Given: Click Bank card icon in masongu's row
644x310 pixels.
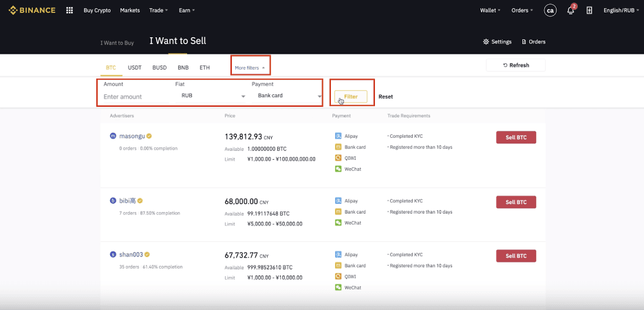Looking at the screenshot, I should (x=338, y=147).
